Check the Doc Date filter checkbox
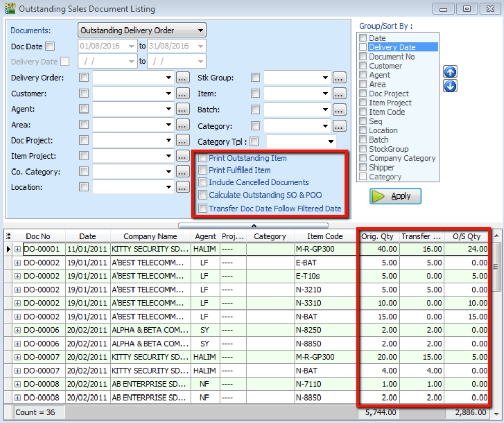Viewport: 504px width, 423px height. tap(49, 46)
